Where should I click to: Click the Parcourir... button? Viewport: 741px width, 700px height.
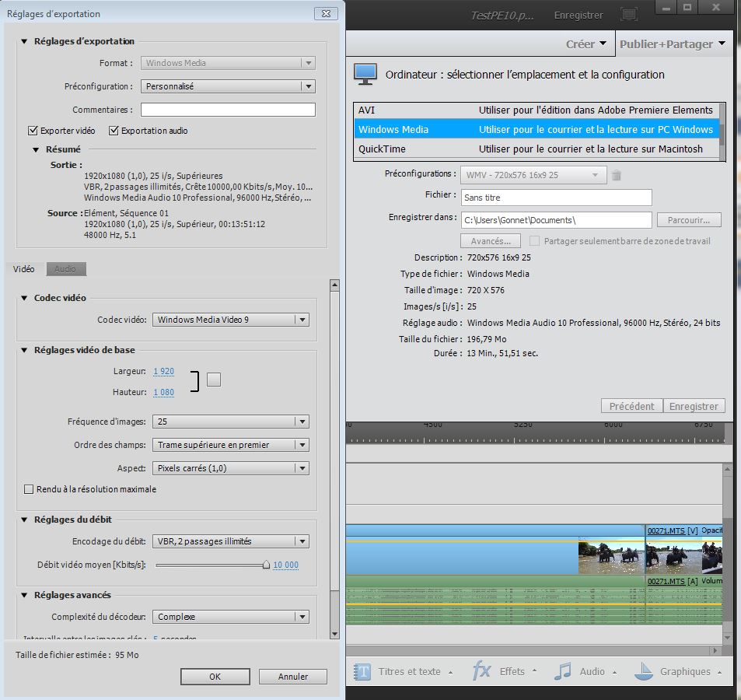point(689,220)
